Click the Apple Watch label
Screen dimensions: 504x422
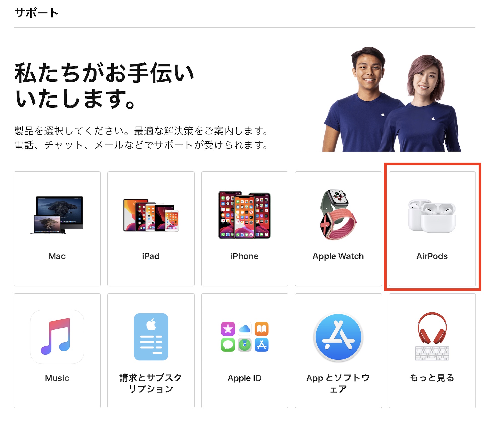click(338, 256)
